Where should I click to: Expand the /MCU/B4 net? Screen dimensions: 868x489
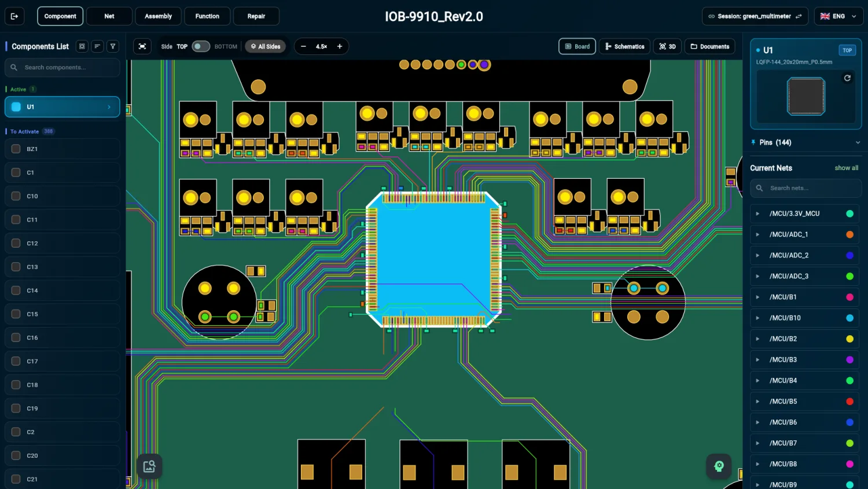757,380
